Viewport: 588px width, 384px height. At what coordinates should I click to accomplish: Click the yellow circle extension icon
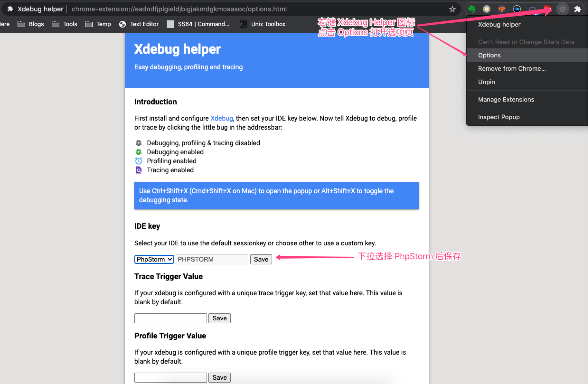(x=486, y=9)
